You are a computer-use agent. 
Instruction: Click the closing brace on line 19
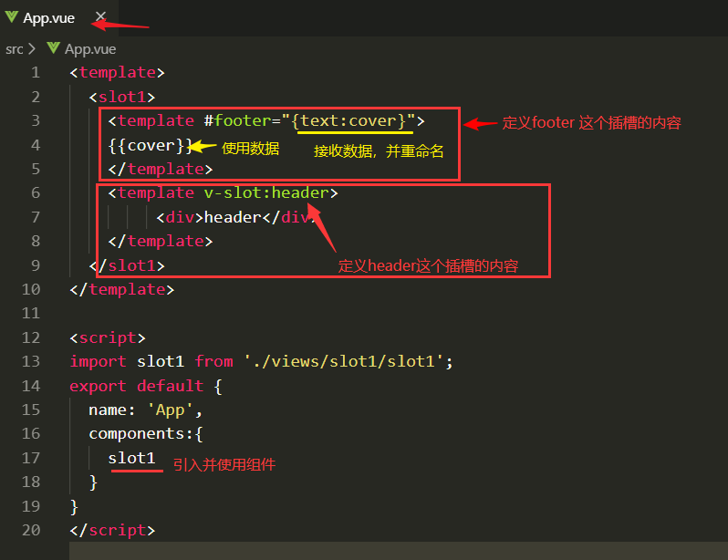click(x=74, y=506)
